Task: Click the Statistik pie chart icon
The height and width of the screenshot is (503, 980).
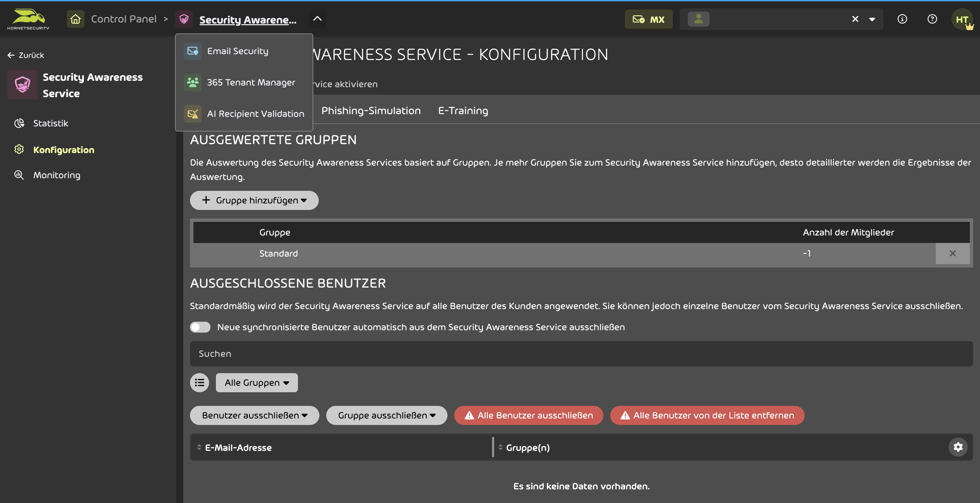Action: click(19, 123)
